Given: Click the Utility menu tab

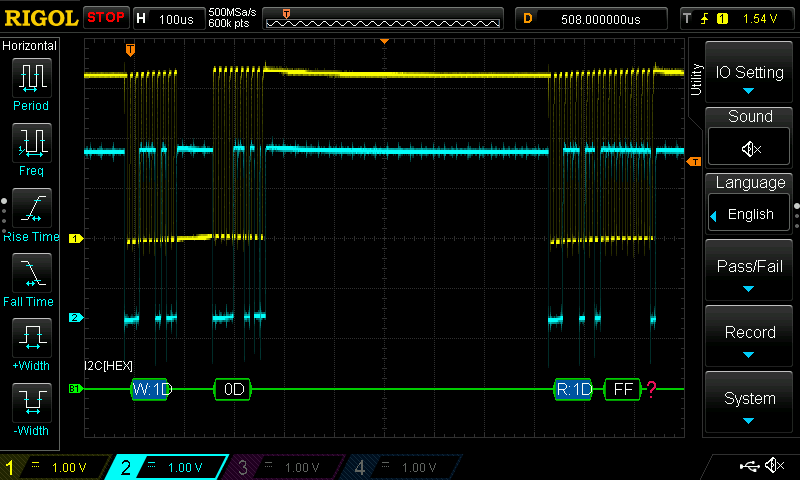Looking at the screenshot, I should coord(696,80).
